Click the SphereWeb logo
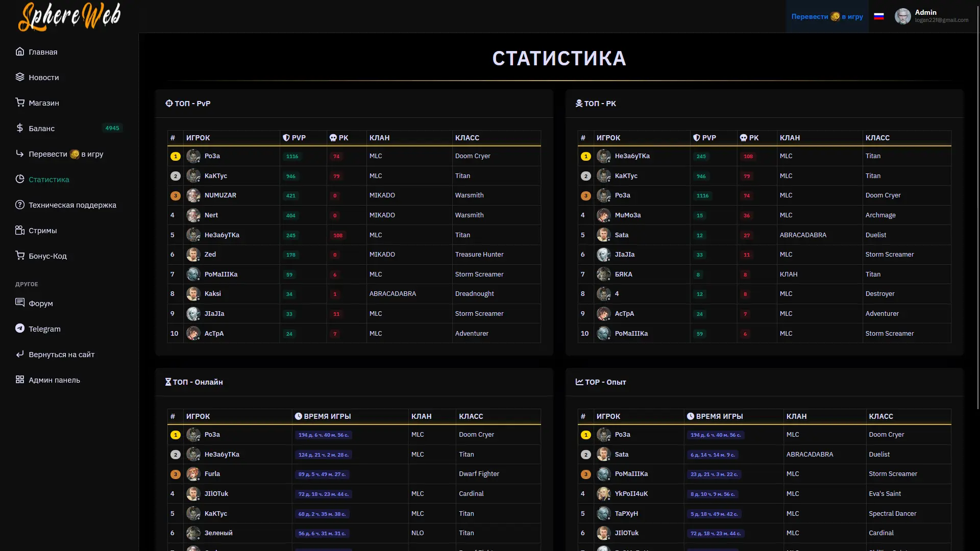This screenshot has height=551, width=980. coord(69,16)
